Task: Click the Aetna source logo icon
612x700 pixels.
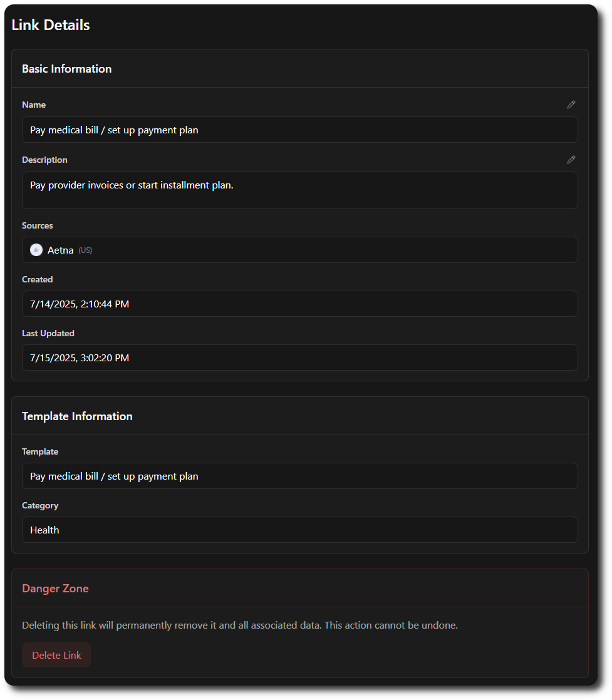Action: coord(36,250)
